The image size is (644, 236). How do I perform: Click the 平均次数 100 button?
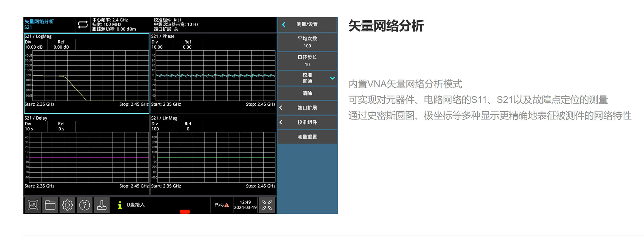tap(307, 42)
